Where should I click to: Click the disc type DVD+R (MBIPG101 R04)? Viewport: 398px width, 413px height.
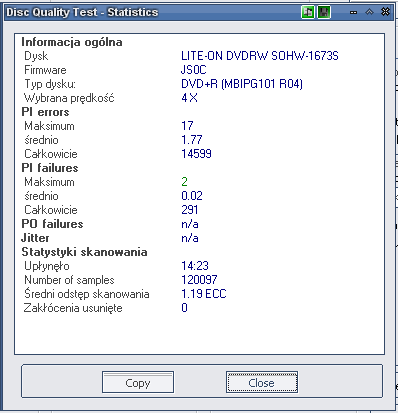pos(242,84)
